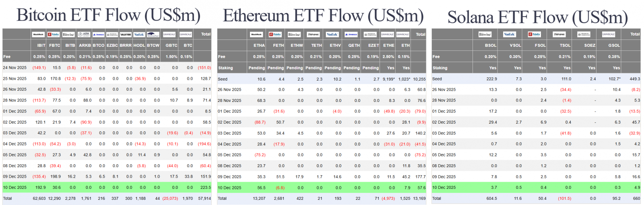Click the Franklin Templeton logo above SOEZ
The image size is (644, 205).
[x=584, y=34]
